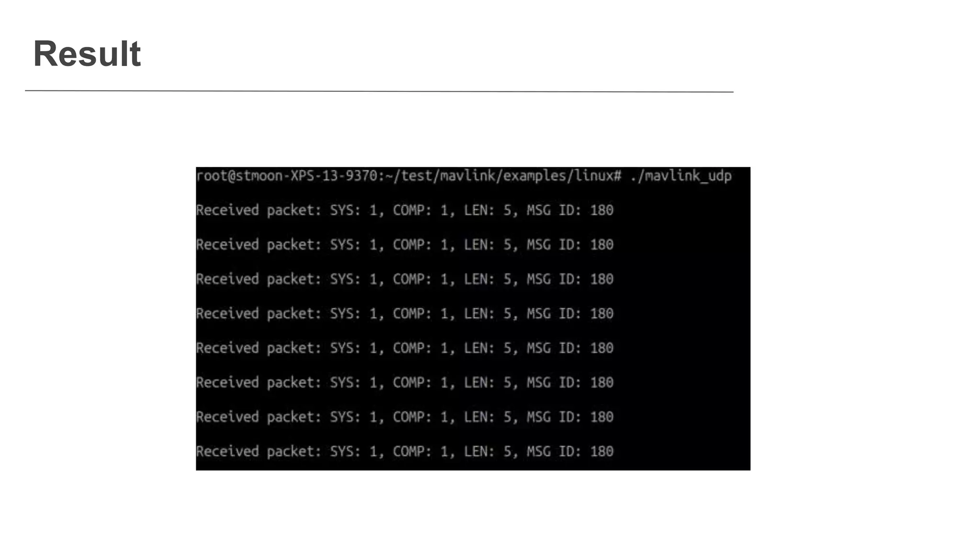The width and height of the screenshot is (980, 551).
Task: Click "COMP: 1" in the first packet line
Action: (421, 210)
